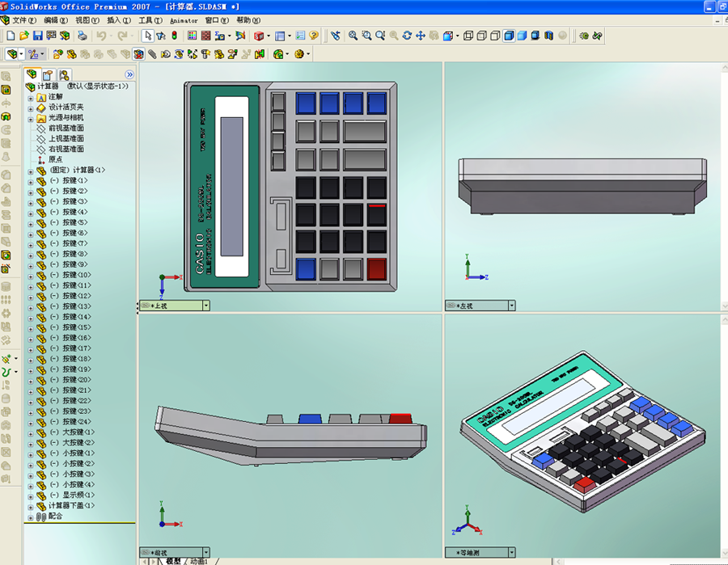Expand the 注解 folder node
Image resolution: width=728 pixels, height=565 pixels.
(31, 99)
